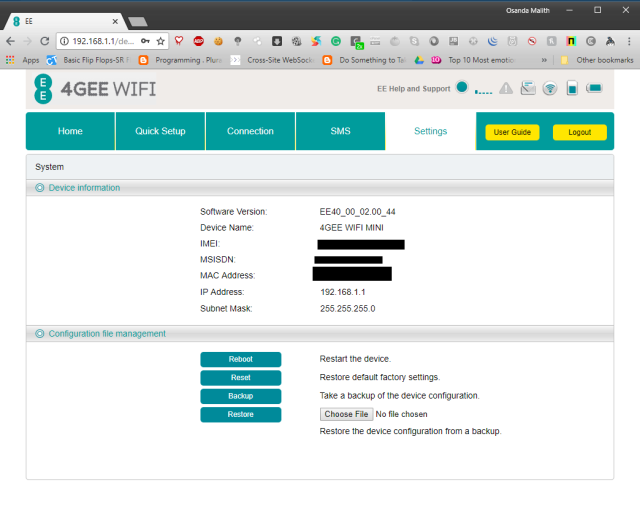Open the Quick Setup tab
Viewport: 640px width, 523px height.
160,131
